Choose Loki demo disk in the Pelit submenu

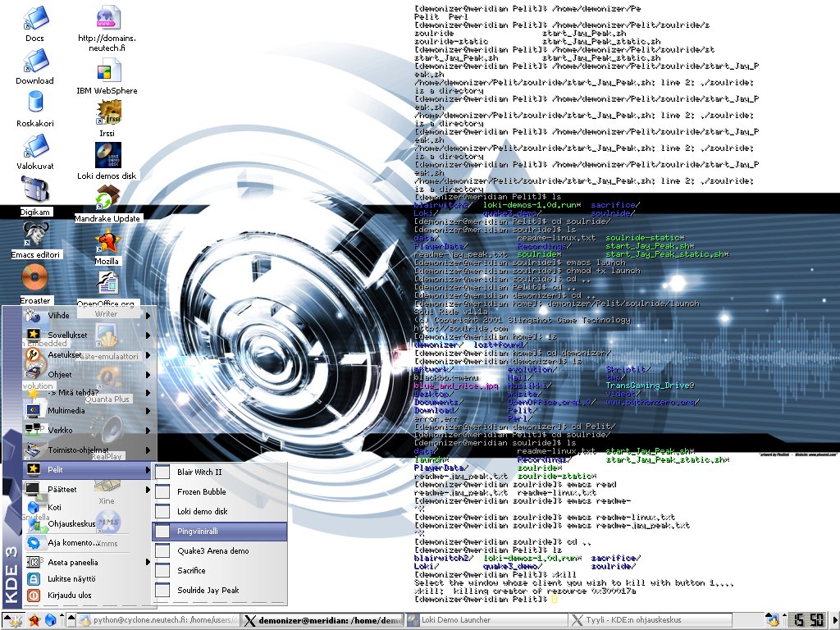(x=220, y=512)
